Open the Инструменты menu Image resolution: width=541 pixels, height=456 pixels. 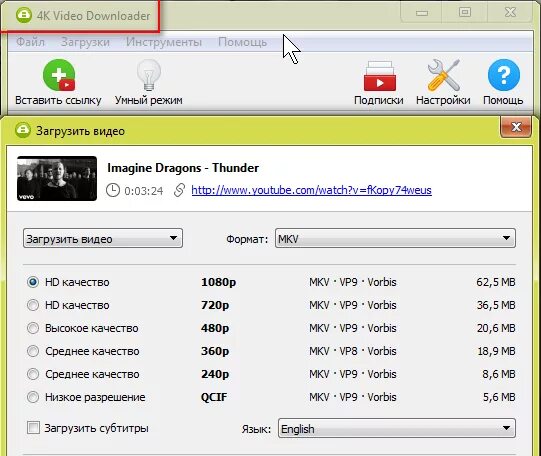point(164,42)
